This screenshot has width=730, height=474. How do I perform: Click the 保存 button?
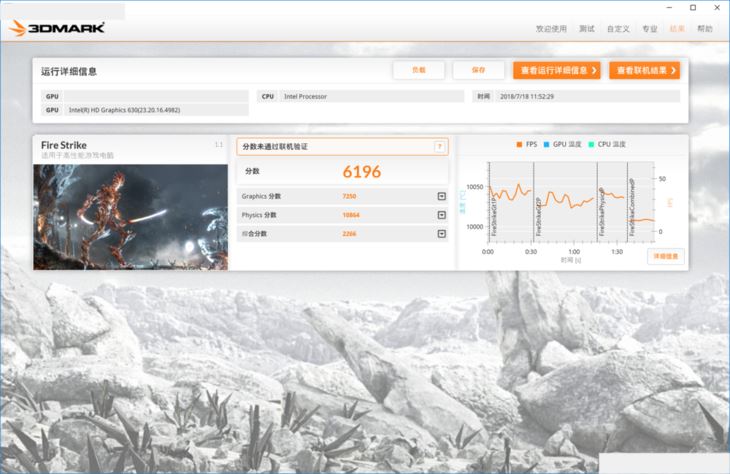(x=479, y=70)
